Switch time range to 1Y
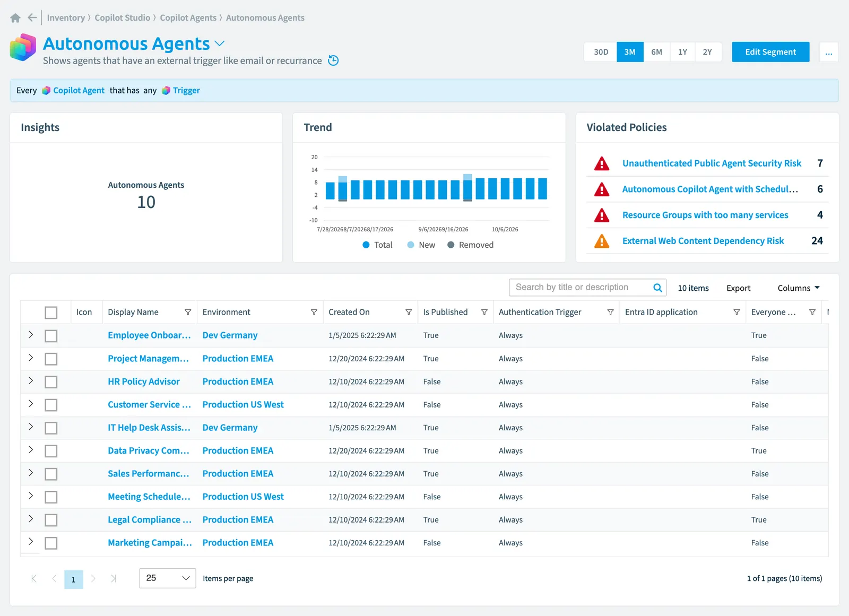The image size is (849, 616). [x=682, y=52]
